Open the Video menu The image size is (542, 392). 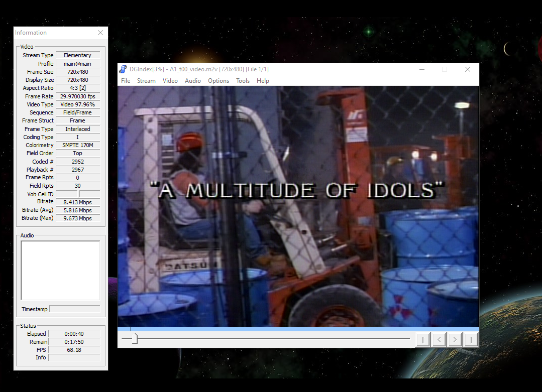pos(170,80)
